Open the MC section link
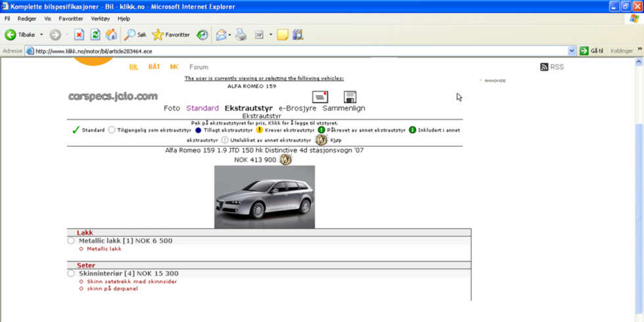The height and width of the screenshot is (322, 644). (x=175, y=66)
